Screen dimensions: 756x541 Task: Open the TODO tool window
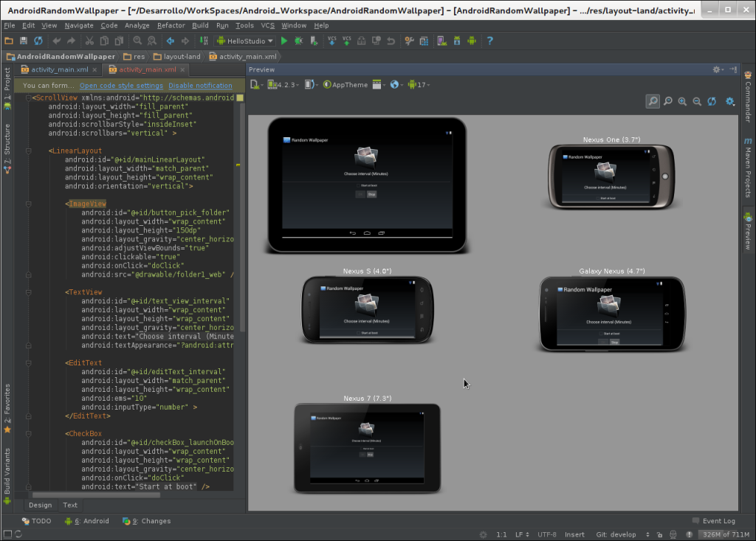[x=37, y=521]
